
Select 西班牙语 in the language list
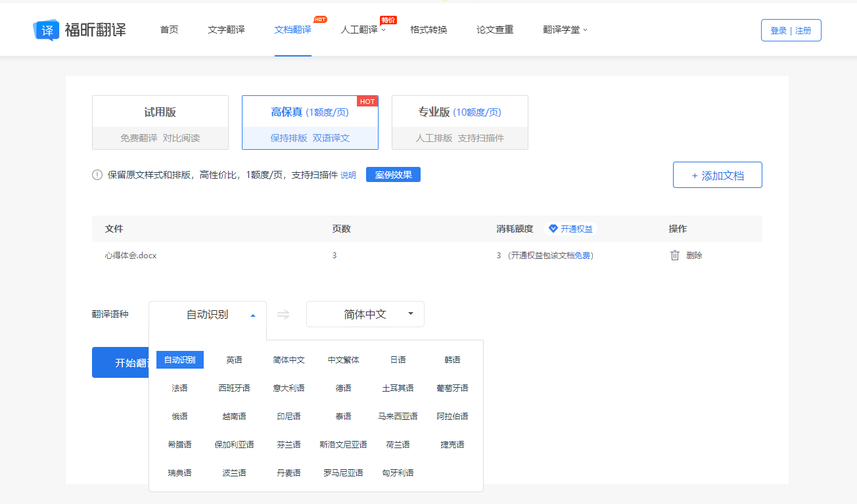point(235,388)
